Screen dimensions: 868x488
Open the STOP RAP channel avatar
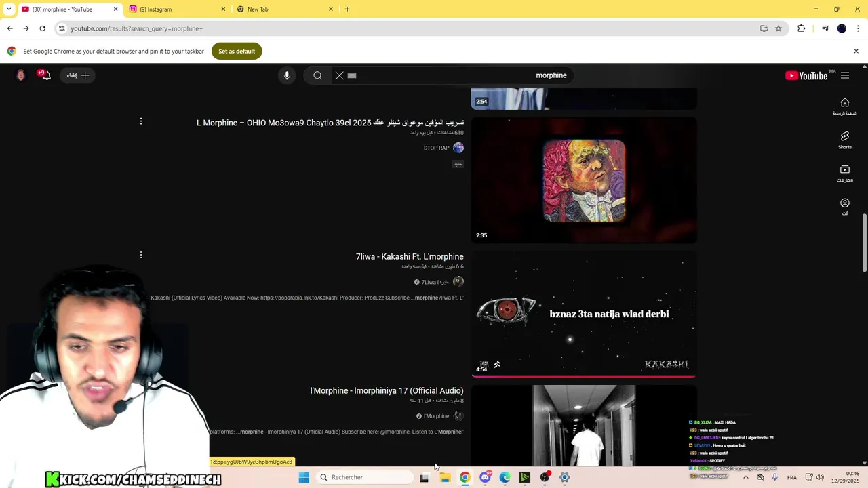tap(458, 148)
